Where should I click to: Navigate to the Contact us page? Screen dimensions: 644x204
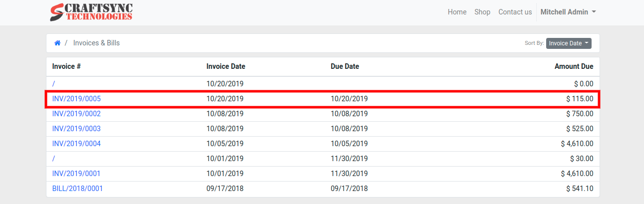point(515,12)
